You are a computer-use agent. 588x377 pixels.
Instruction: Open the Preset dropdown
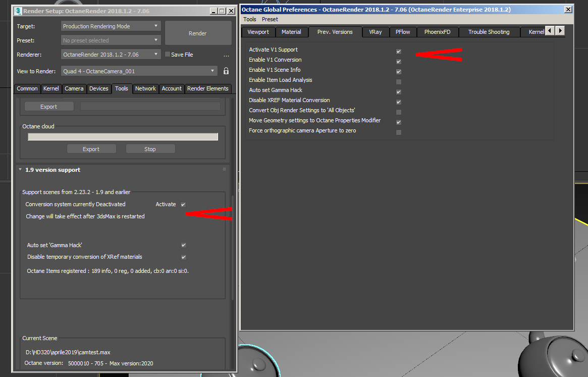(111, 40)
